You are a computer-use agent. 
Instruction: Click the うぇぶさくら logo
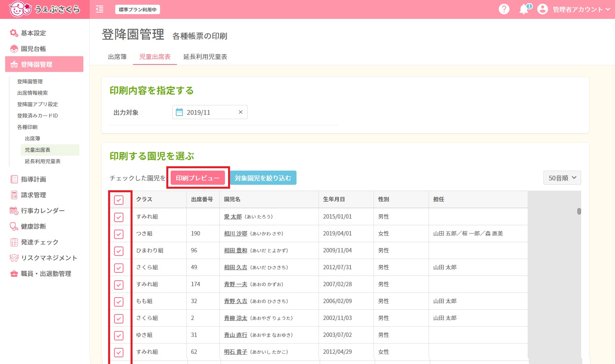click(x=44, y=9)
